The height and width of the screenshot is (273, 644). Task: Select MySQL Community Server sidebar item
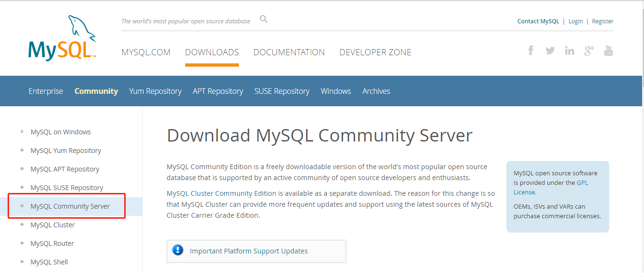(x=70, y=206)
